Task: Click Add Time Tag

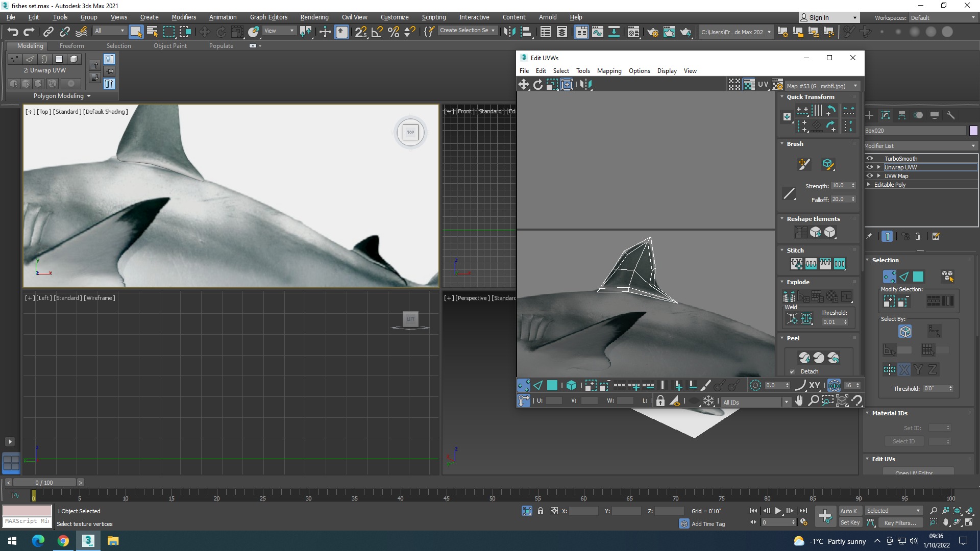Action: [708, 524]
